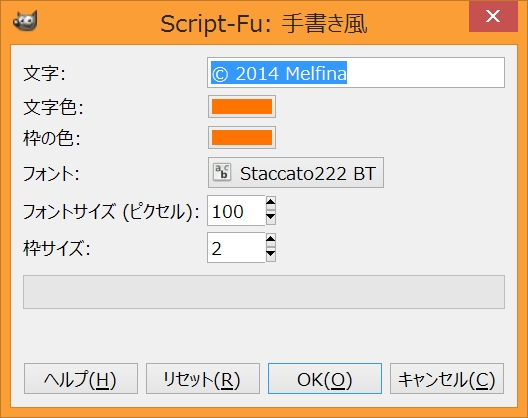The width and height of the screenshot is (528, 418).
Task: Close the Script-Fu dialog window
Action: click(x=493, y=16)
